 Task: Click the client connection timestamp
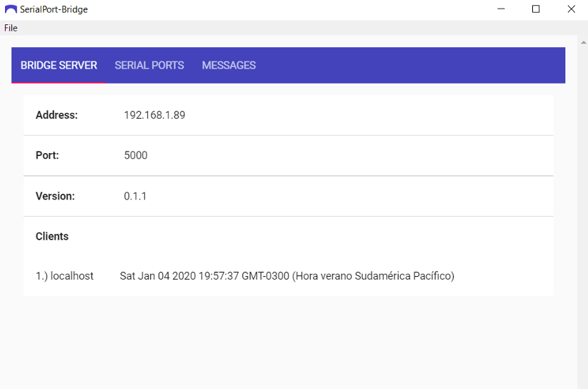pyautogui.click(x=286, y=276)
